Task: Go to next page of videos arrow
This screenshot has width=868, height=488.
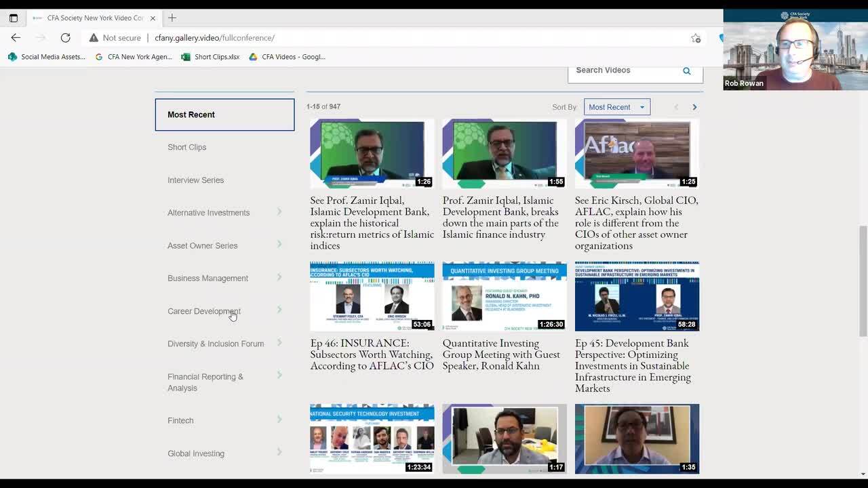Action: [x=694, y=107]
